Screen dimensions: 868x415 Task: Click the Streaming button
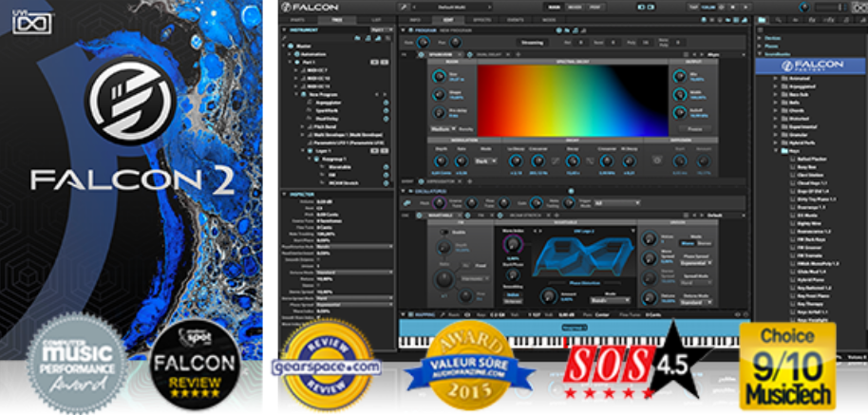[532, 42]
